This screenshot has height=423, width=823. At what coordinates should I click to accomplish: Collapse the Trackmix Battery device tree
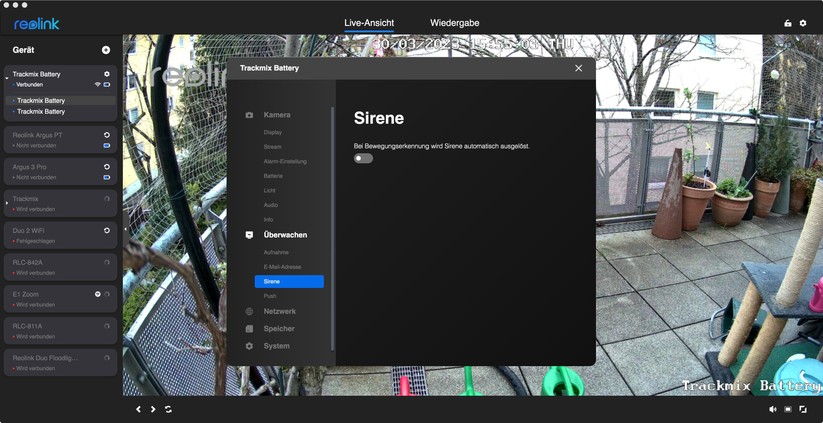tap(8, 75)
